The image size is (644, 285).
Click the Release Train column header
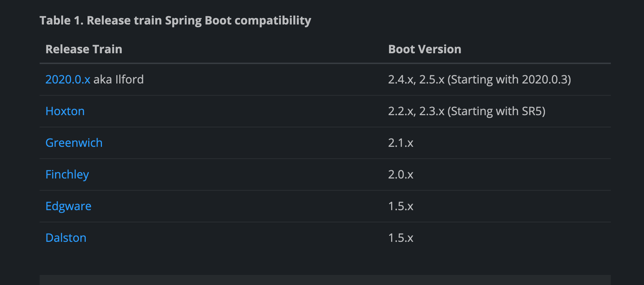coord(84,49)
